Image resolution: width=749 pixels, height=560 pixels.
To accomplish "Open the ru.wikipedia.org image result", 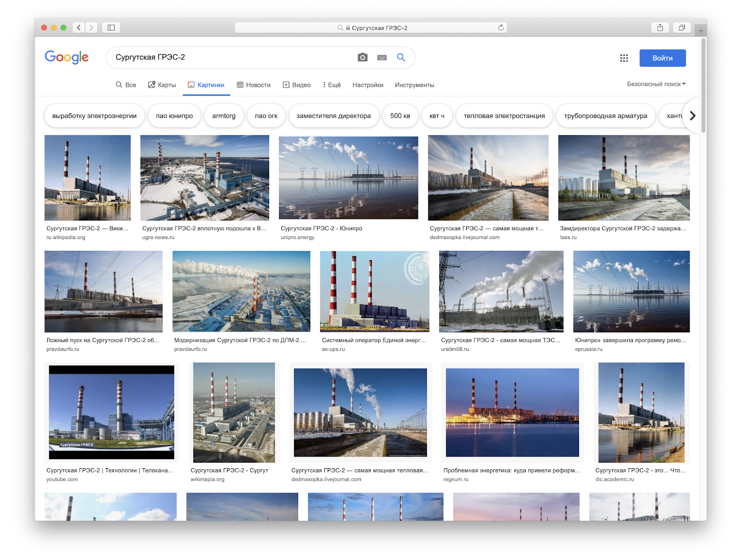I will click(x=88, y=178).
